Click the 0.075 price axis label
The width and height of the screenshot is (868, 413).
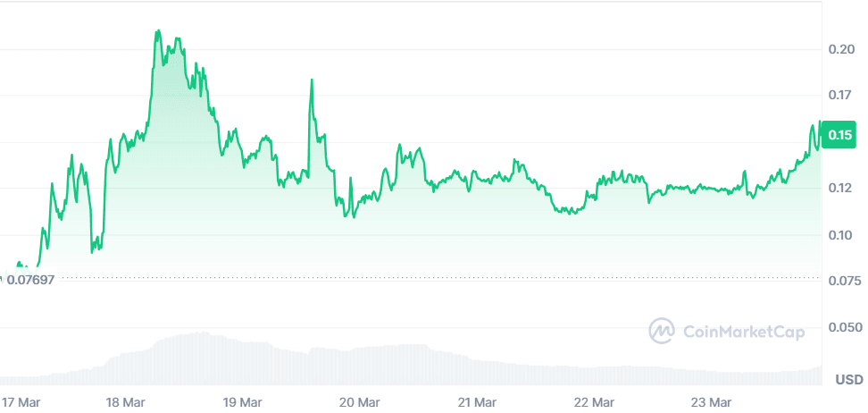pos(844,282)
